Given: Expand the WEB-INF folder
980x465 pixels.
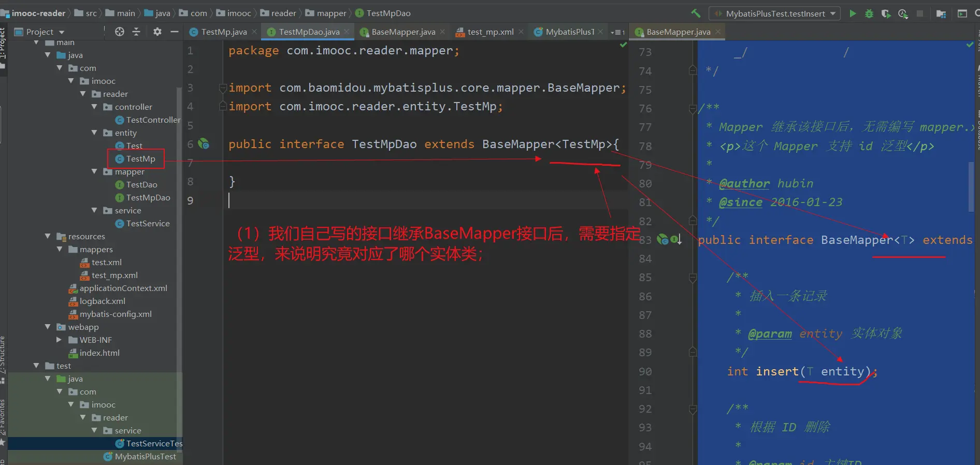Looking at the screenshot, I should 59,340.
